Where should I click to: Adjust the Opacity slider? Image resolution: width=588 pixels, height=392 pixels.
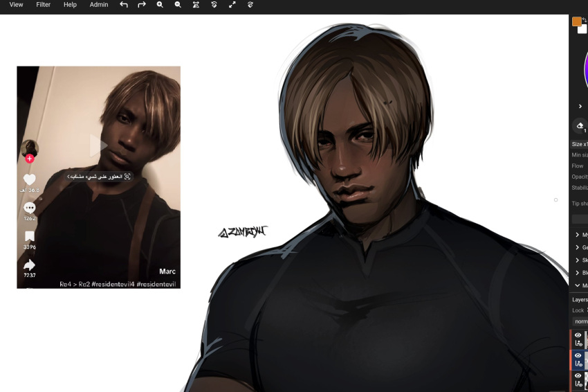[580, 177]
